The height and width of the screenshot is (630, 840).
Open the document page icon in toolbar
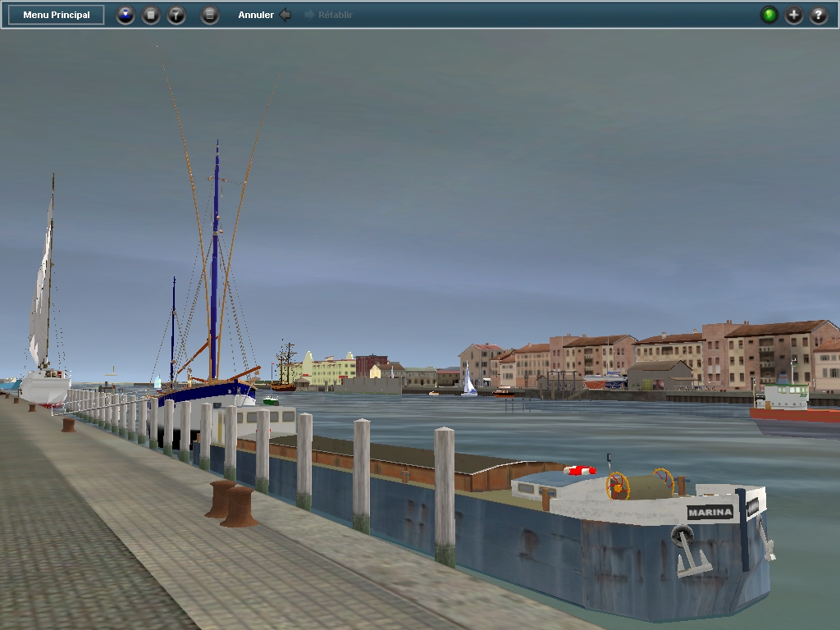pyautogui.click(x=151, y=15)
